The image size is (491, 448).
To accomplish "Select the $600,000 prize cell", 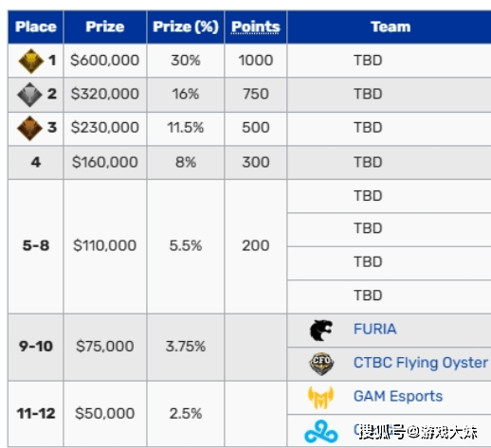I will (105, 61).
